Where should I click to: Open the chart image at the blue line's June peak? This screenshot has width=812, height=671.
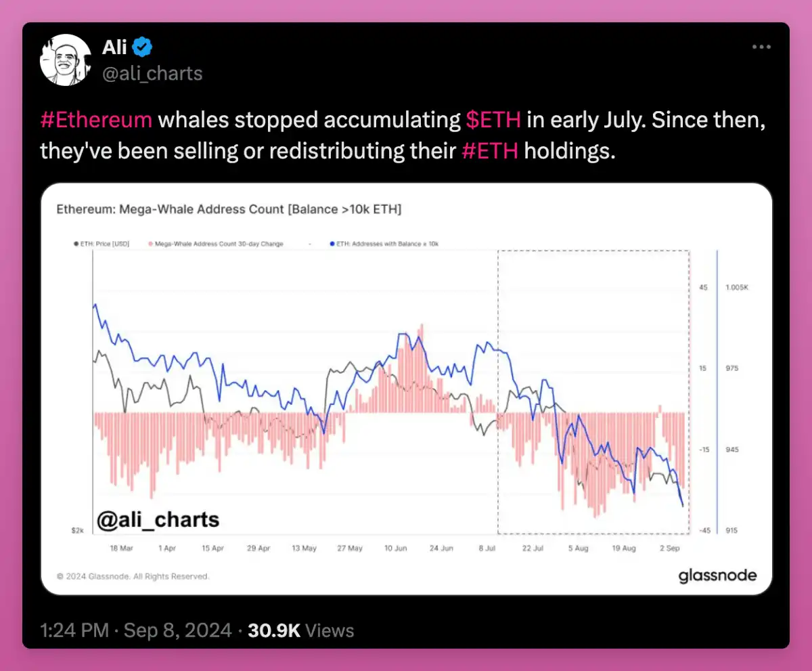[403, 334]
